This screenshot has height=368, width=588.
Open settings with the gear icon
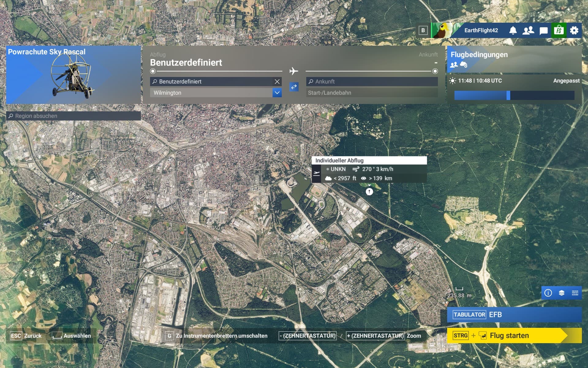[574, 30]
